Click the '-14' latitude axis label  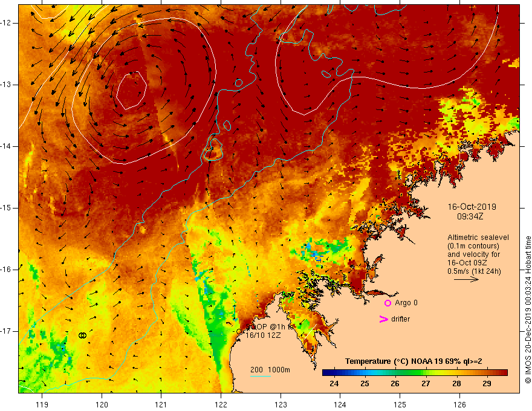pyautogui.click(x=6, y=146)
